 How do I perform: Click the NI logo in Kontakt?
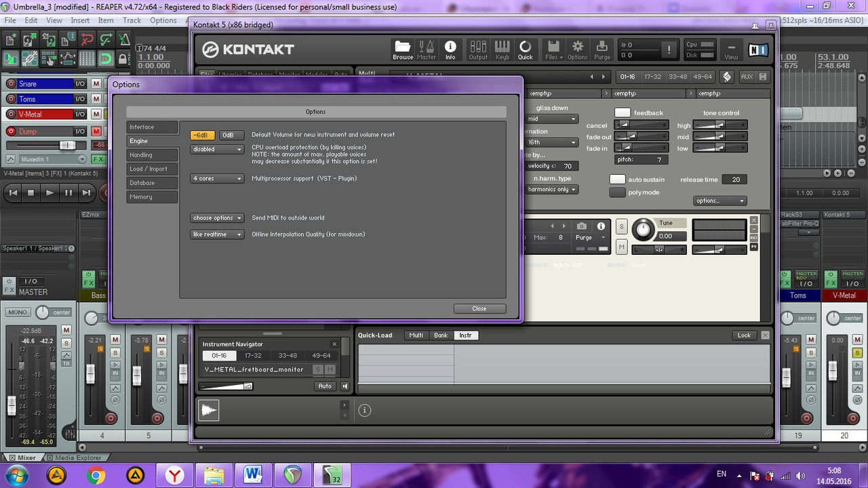point(757,49)
